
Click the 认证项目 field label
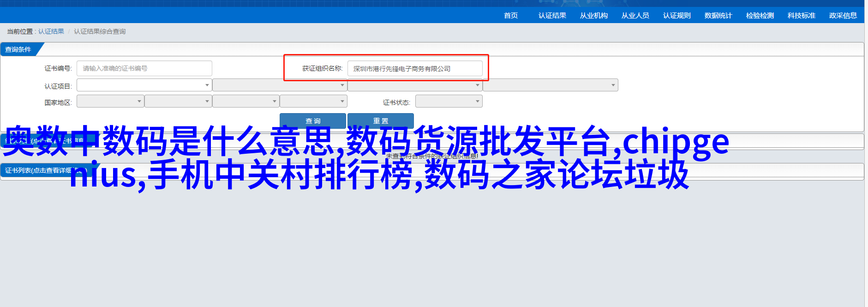[58, 86]
